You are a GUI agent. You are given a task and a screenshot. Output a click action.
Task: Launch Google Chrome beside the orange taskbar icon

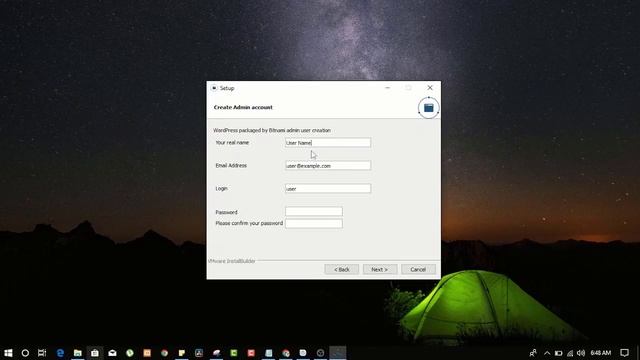(164, 353)
